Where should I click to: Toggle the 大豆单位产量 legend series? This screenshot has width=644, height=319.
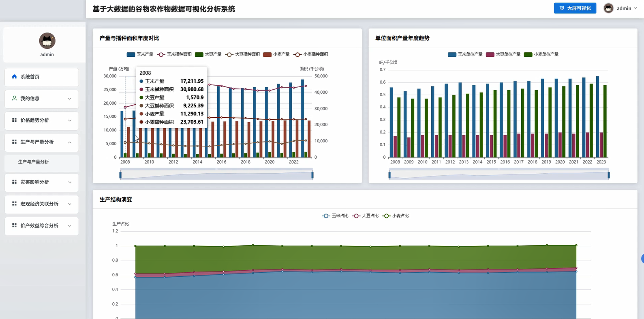(503, 54)
